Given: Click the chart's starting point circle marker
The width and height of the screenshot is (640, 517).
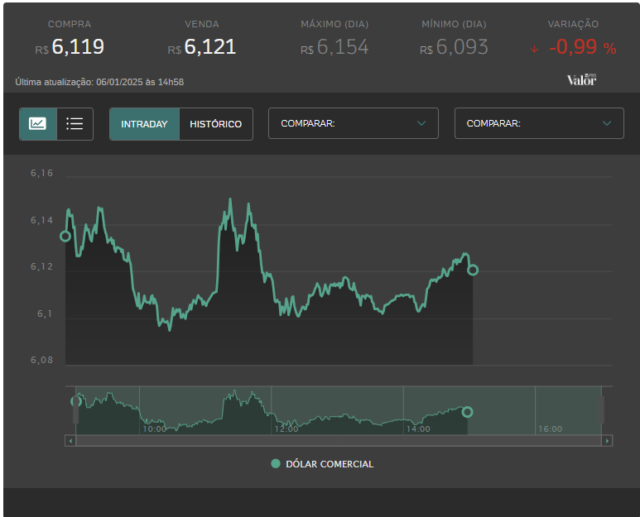Looking at the screenshot, I should click(x=65, y=236).
